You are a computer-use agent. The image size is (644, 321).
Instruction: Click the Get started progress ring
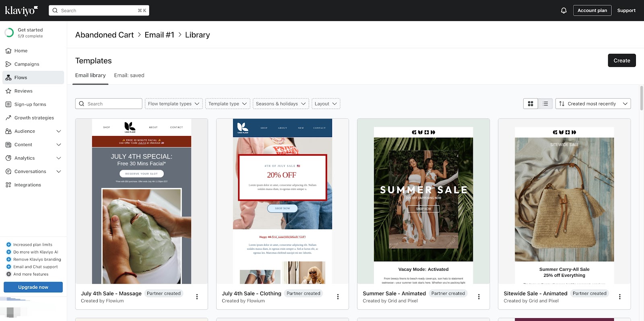coord(9,33)
